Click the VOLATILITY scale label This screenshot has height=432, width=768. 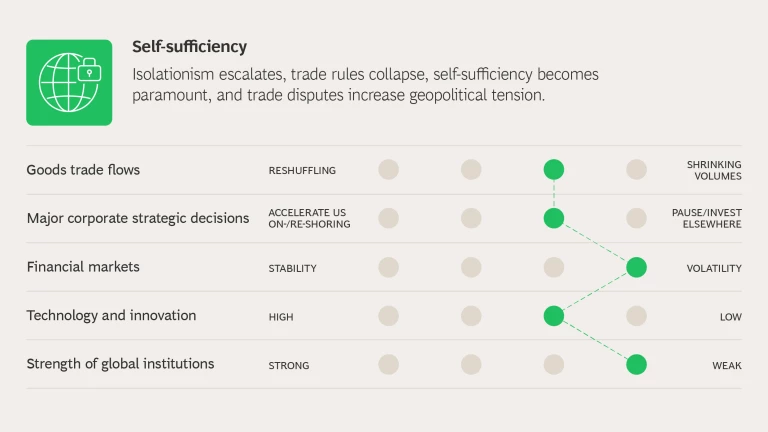pos(714,268)
